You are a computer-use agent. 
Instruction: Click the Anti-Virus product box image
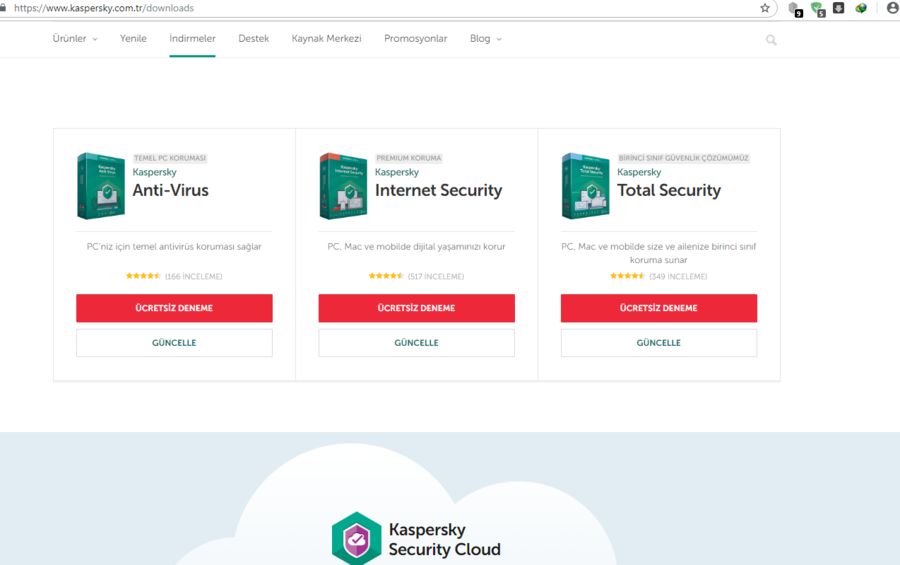pyautogui.click(x=101, y=186)
